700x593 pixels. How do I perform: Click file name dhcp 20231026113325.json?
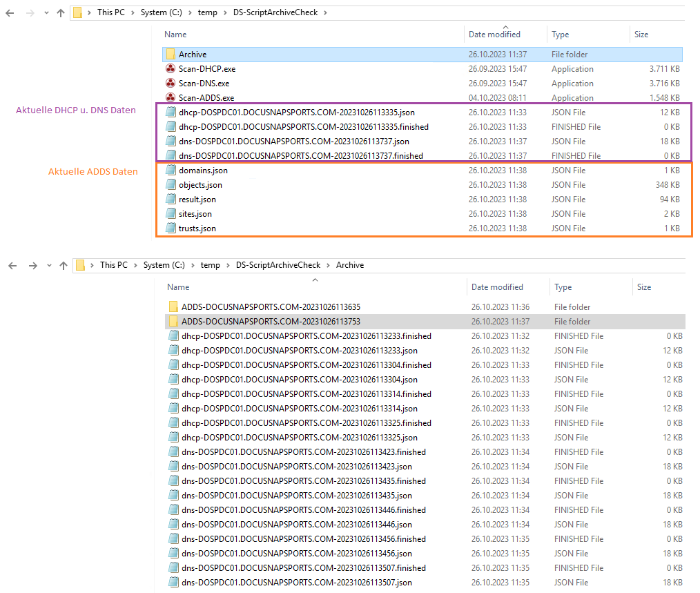300,438
